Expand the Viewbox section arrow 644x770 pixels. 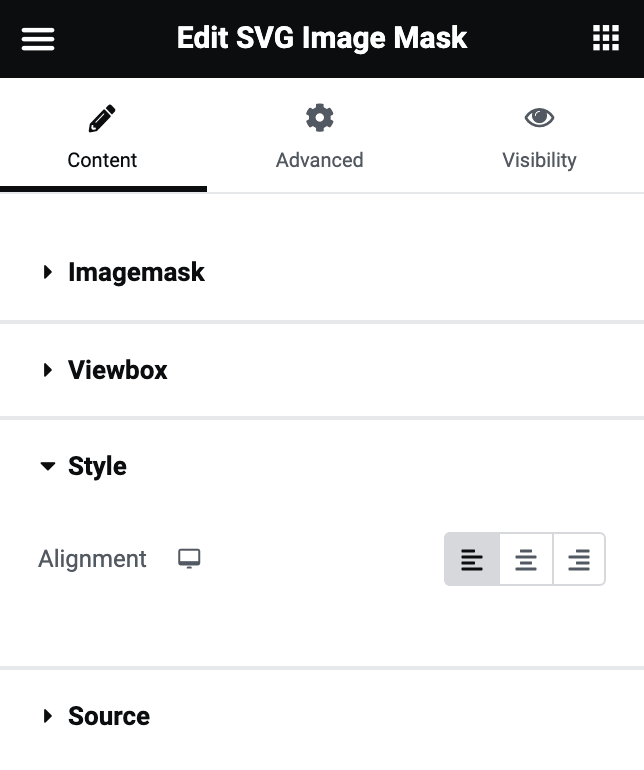[48, 370]
